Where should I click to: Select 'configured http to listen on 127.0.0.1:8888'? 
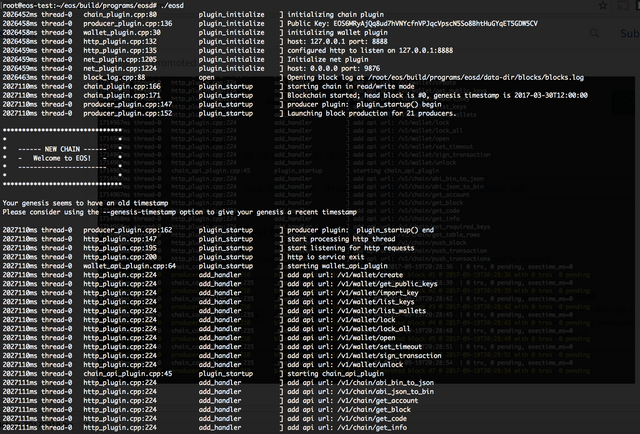[x=370, y=51]
